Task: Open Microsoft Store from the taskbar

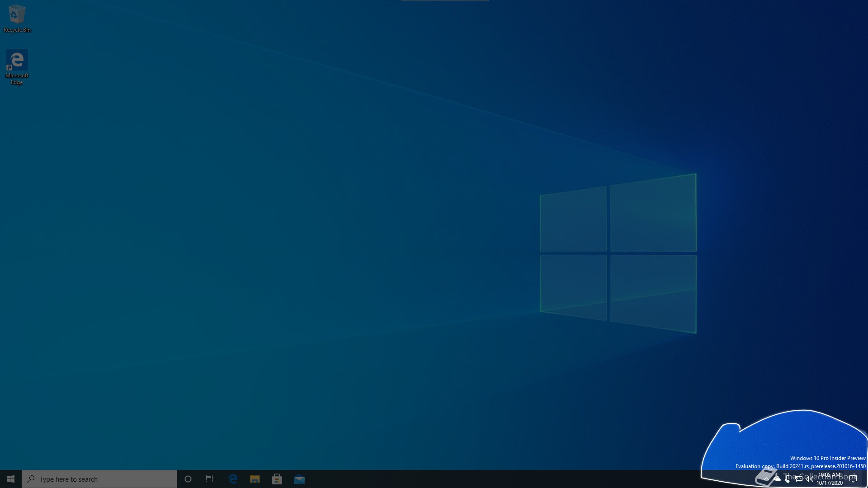Action: tap(277, 479)
